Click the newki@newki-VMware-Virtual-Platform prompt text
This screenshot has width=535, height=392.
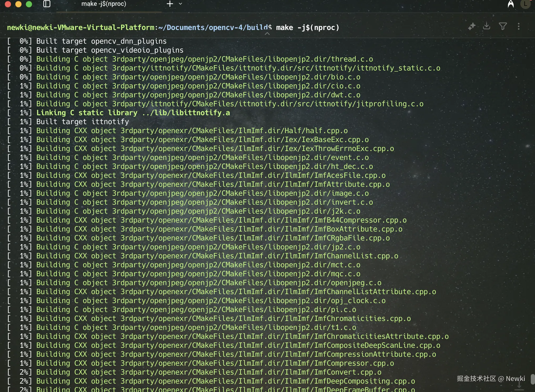tap(80, 28)
